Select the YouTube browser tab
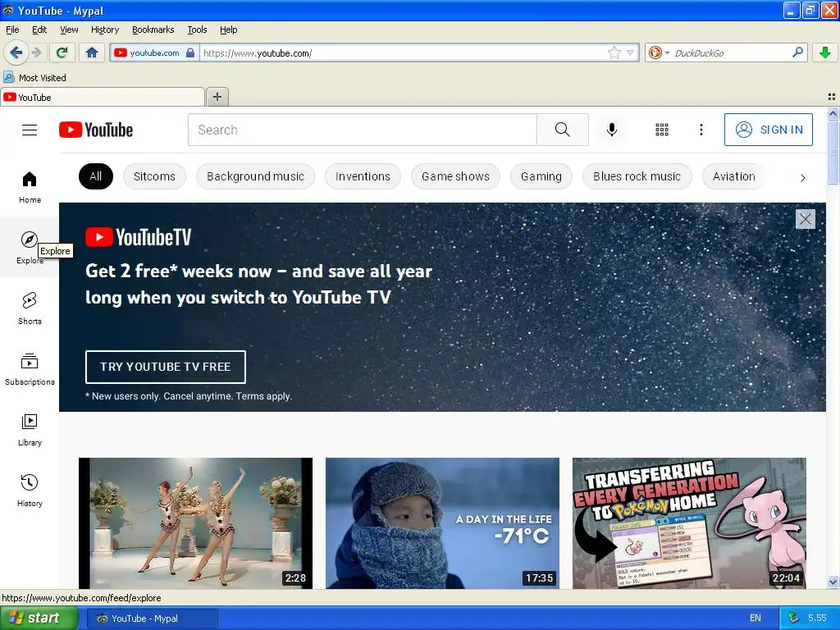 pyautogui.click(x=103, y=97)
